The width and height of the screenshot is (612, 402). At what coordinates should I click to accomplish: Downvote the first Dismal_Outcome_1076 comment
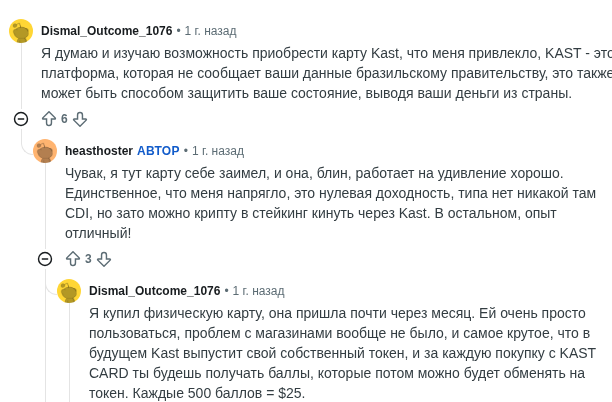[x=80, y=119]
